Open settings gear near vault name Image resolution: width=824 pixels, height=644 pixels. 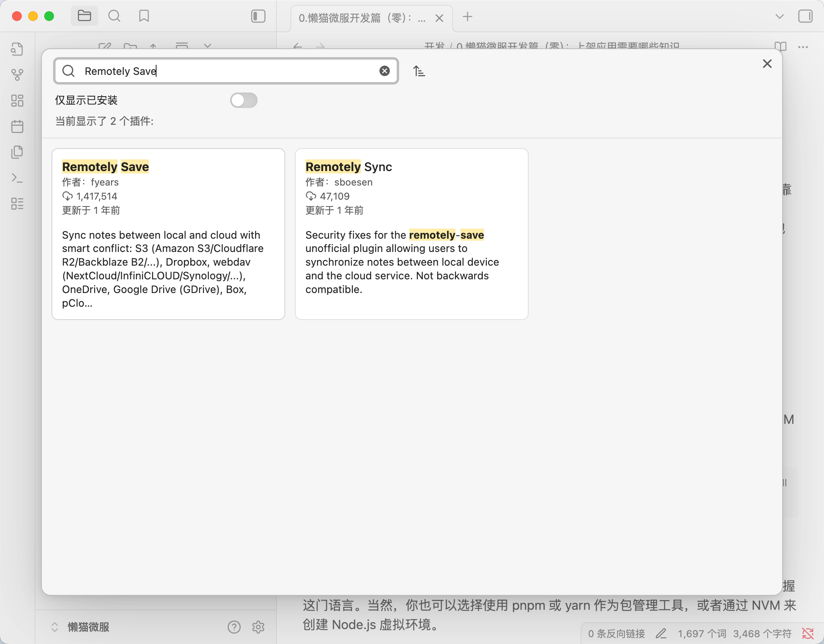tap(258, 627)
